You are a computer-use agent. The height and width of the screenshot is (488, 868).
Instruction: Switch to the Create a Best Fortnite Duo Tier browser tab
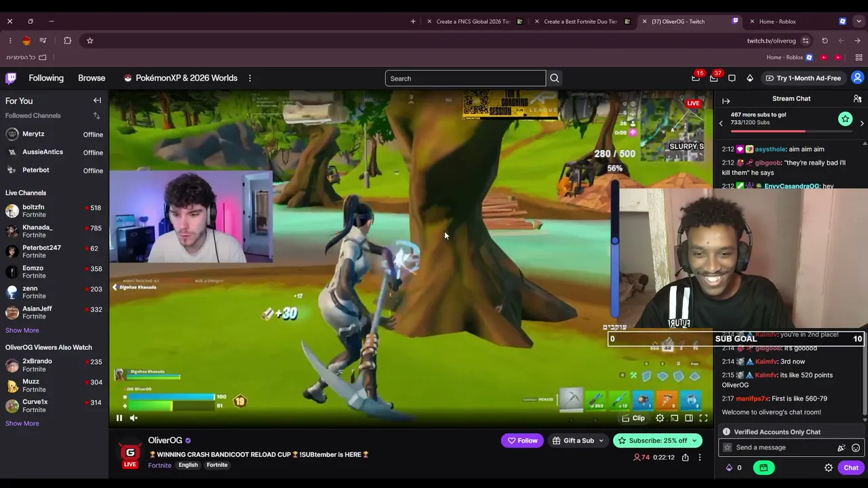tap(582, 22)
